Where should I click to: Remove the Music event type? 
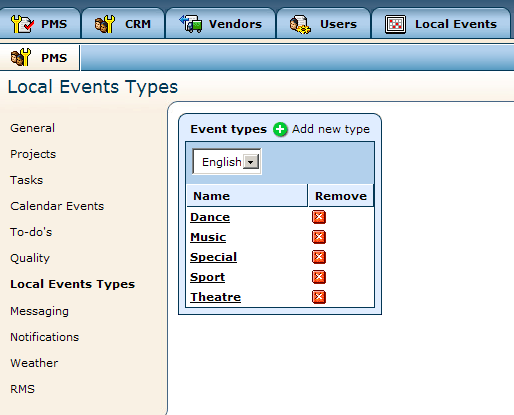(319, 237)
